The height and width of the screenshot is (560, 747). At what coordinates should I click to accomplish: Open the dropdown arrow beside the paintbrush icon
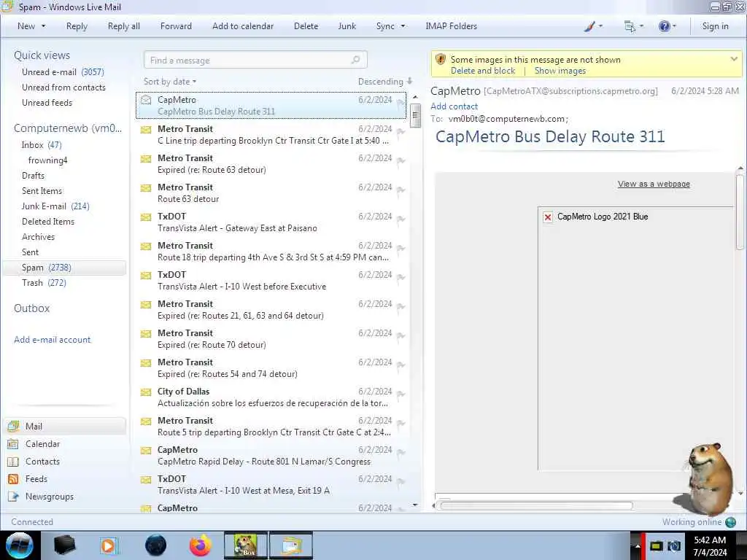[x=600, y=27]
